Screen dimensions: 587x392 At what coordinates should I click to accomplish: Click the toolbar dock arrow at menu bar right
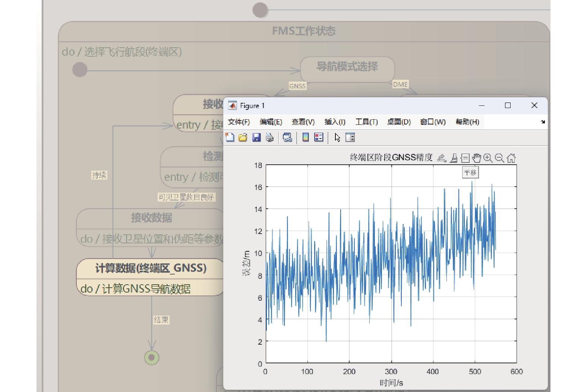tap(543, 122)
